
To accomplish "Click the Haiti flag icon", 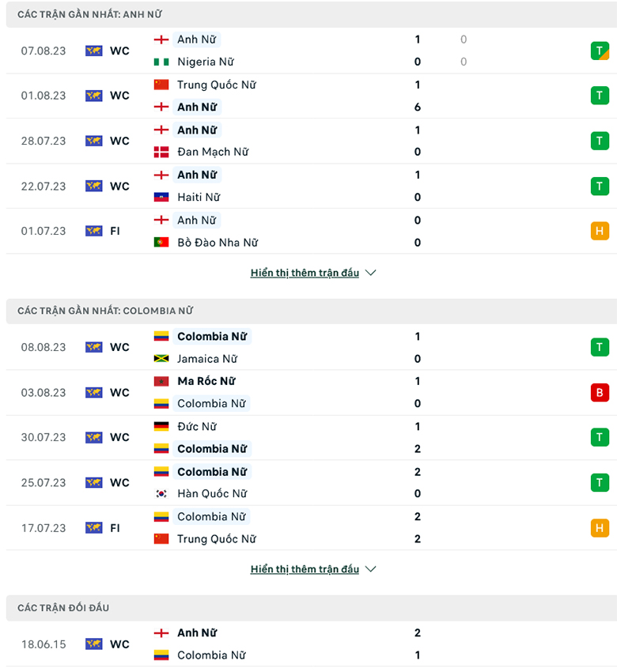I will pos(161,197).
